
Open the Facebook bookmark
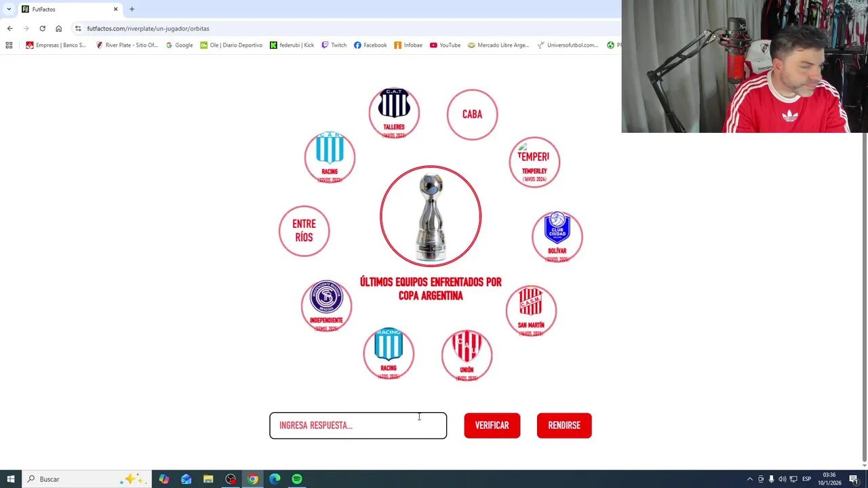[370, 45]
